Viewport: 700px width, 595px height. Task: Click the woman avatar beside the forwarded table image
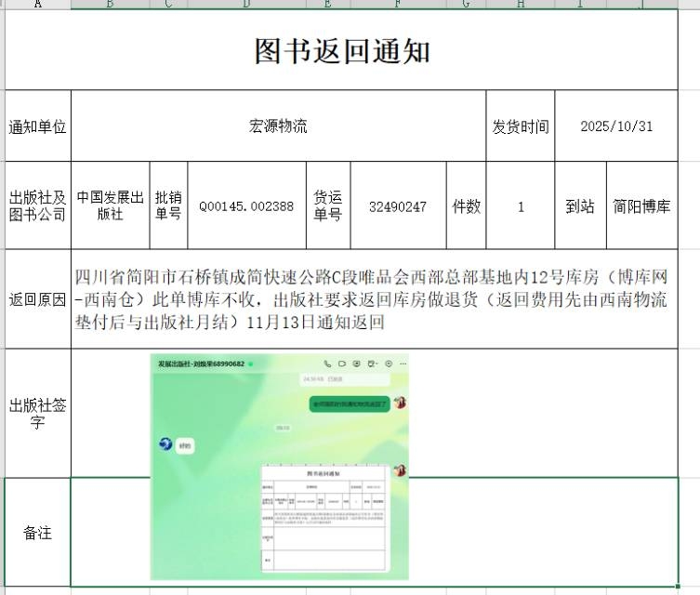click(401, 471)
